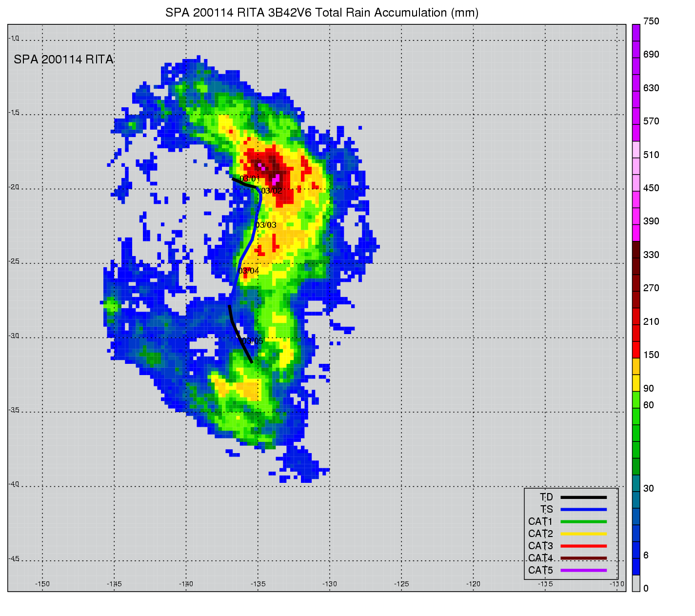Select the gray 0 mm swatch on the colorbar
The height and width of the screenshot is (616, 695).
pos(636,583)
